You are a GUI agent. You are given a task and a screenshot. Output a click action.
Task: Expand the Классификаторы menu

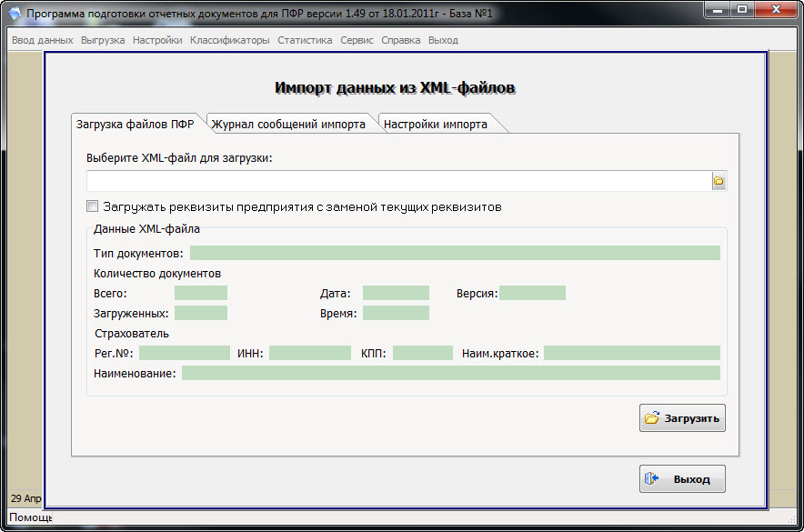(230, 40)
